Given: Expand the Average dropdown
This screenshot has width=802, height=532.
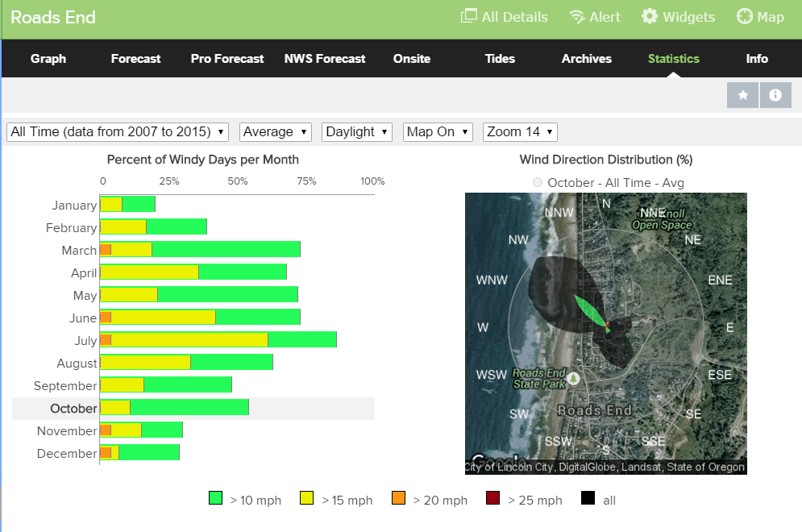Looking at the screenshot, I should [x=276, y=131].
